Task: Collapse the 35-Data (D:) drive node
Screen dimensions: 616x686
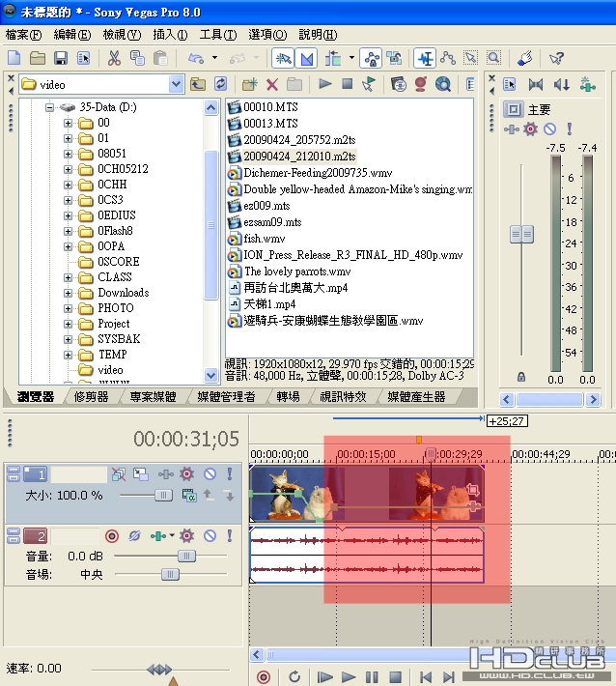Action: click(50, 107)
